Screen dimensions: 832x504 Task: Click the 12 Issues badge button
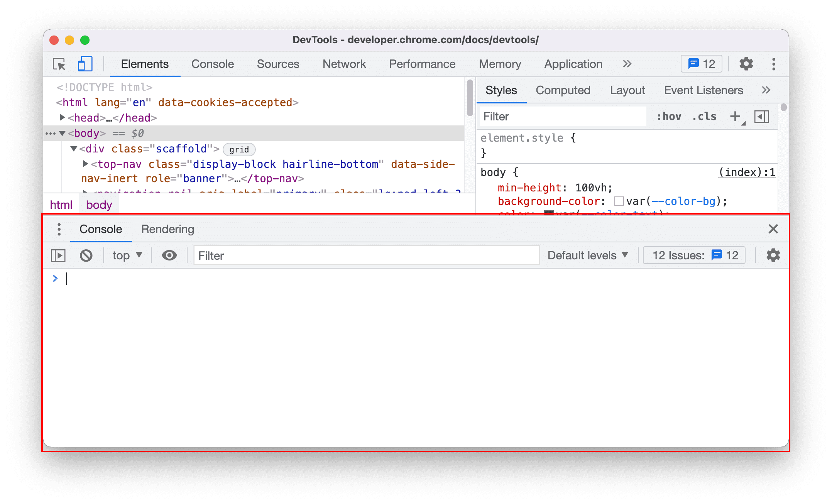tap(697, 255)
